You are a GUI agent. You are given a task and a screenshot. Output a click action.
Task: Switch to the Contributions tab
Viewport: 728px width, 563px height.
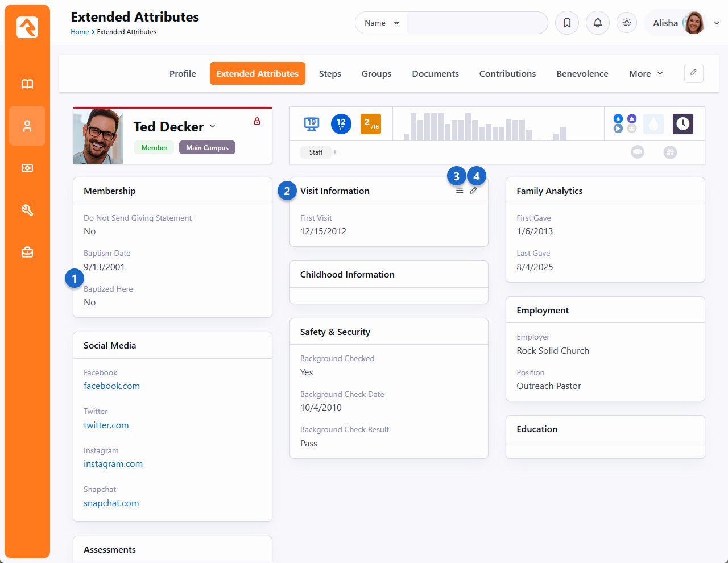click(507, 74)
